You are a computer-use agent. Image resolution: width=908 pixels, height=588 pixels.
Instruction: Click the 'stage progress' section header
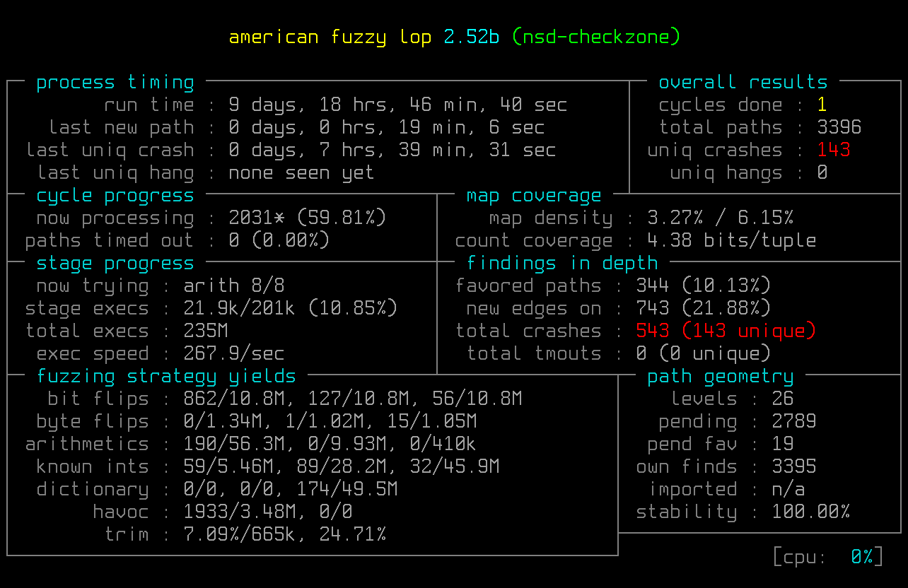[x=115, y=264]
